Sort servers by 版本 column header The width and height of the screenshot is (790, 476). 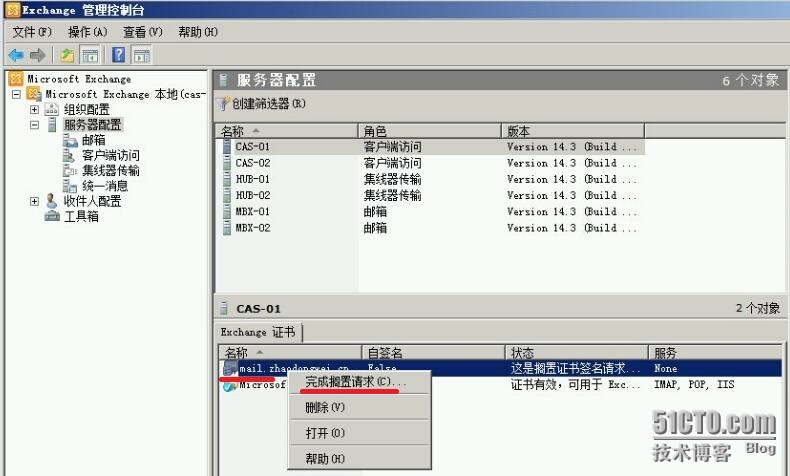coord(573,131)
